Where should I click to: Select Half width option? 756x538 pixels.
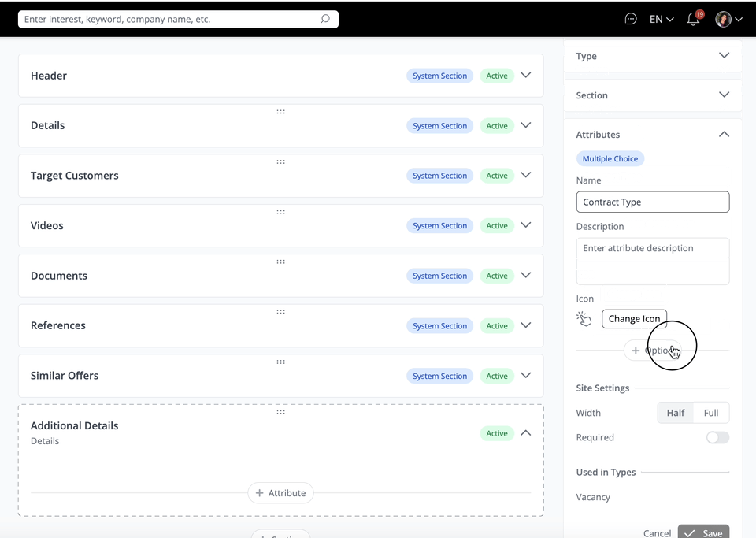(675, 413)
